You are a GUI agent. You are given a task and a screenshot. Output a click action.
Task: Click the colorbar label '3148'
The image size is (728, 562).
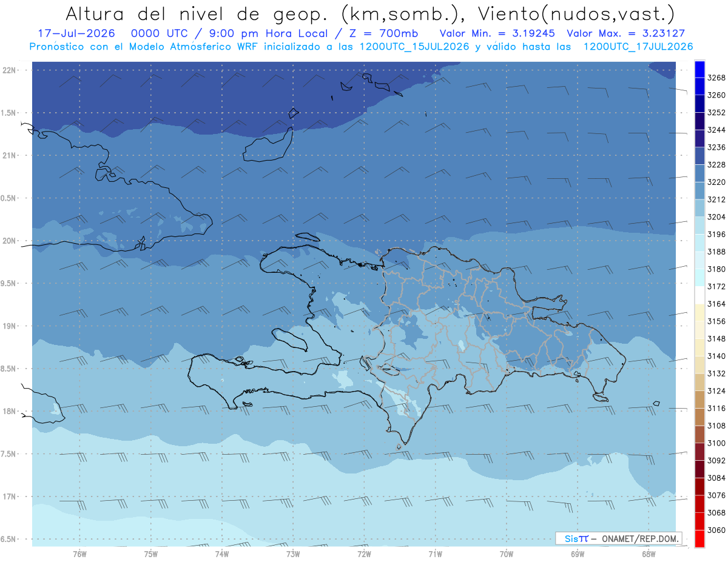(x=716, y=339)
